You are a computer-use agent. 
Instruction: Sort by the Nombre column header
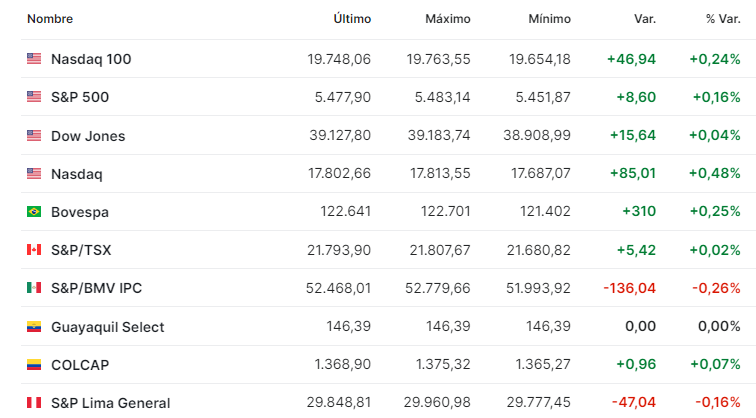click(50, 19)
